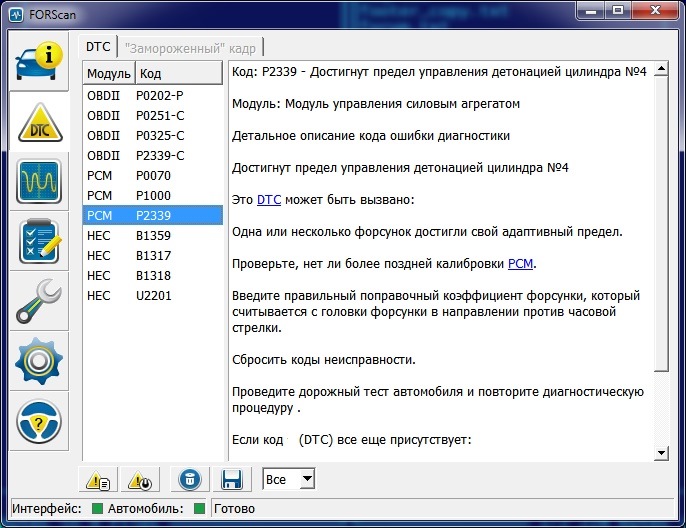Select the HEC U2201 row
The width and height of the screenshot is (686, 528).
[153, 296]
